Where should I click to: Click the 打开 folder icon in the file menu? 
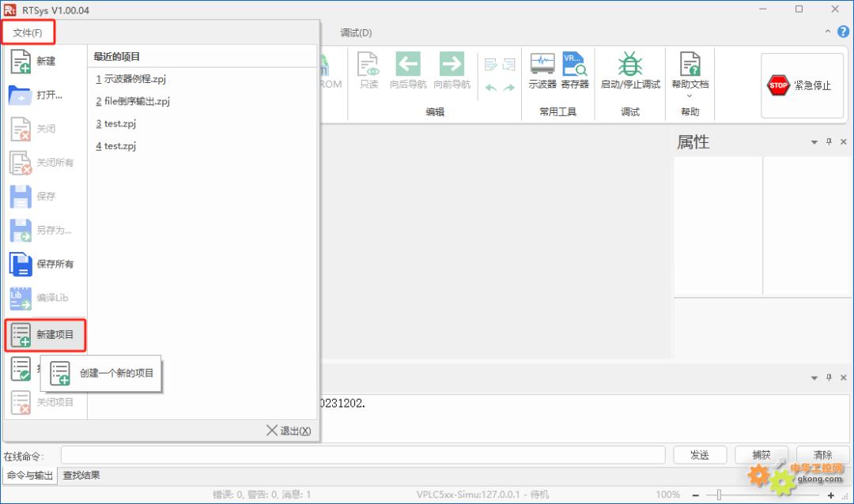tap(20, 96)
